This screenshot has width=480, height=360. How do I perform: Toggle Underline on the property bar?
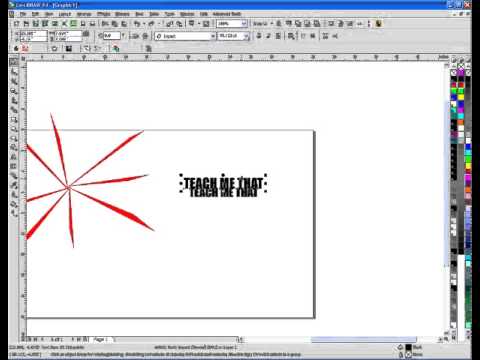[x=278, y=36]
